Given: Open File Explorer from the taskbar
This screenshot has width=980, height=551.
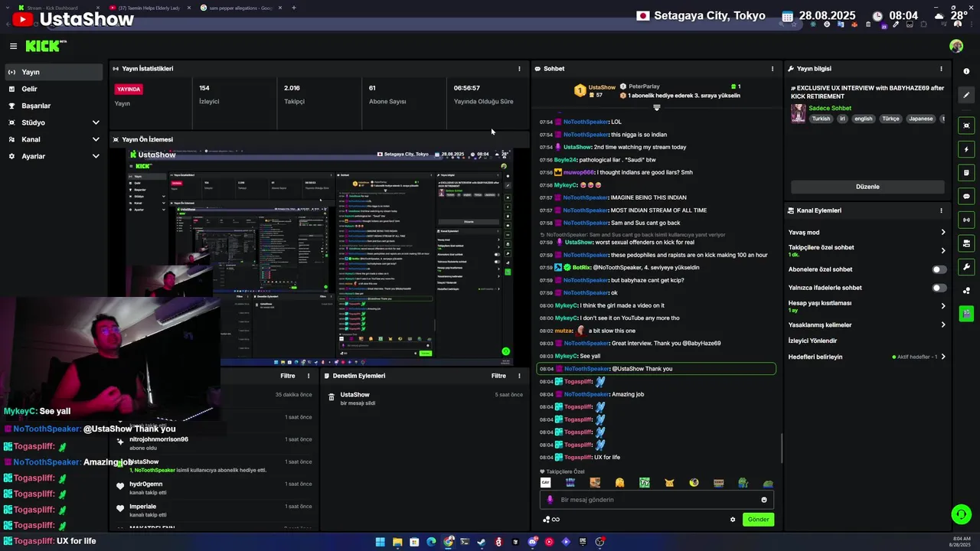Looking at the screenshot, I should 397,542.
